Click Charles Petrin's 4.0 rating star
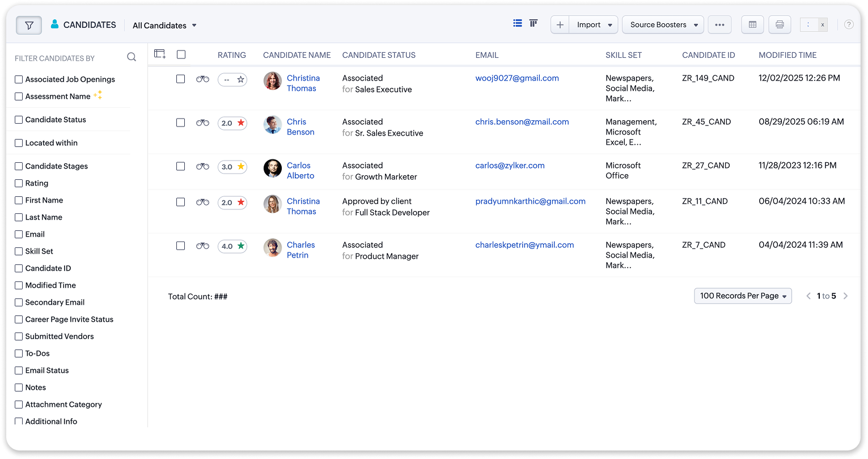This screenshot has height=459, width=868. [x=241, y=246]
